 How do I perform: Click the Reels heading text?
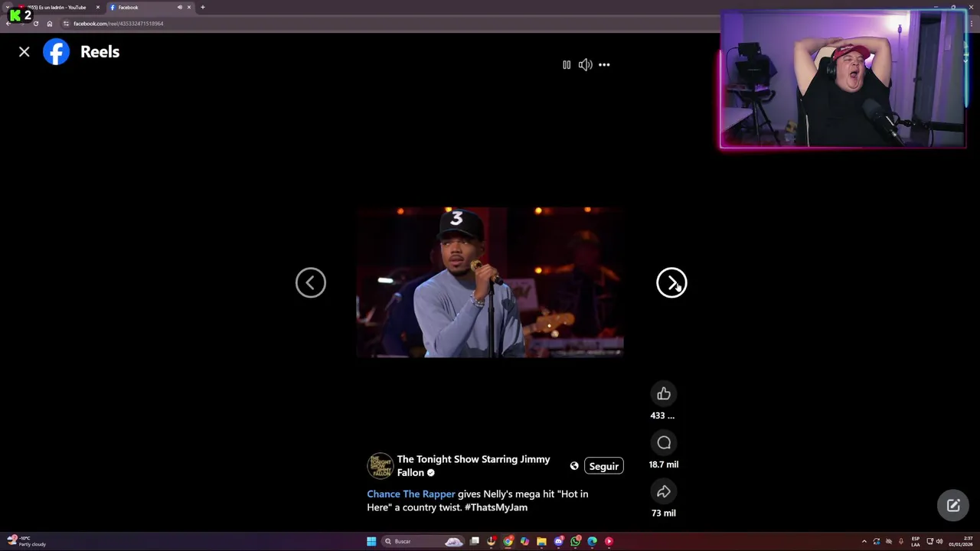[100, 52]
